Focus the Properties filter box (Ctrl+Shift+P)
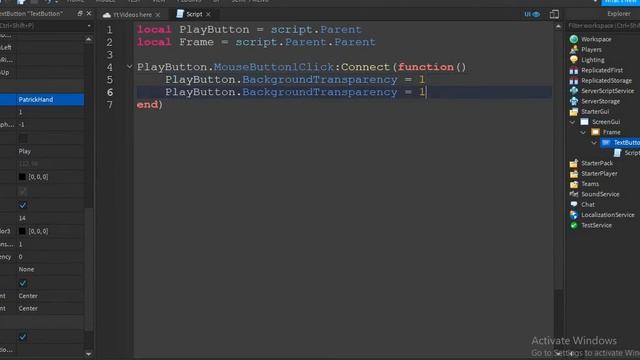 coord(42,26)
